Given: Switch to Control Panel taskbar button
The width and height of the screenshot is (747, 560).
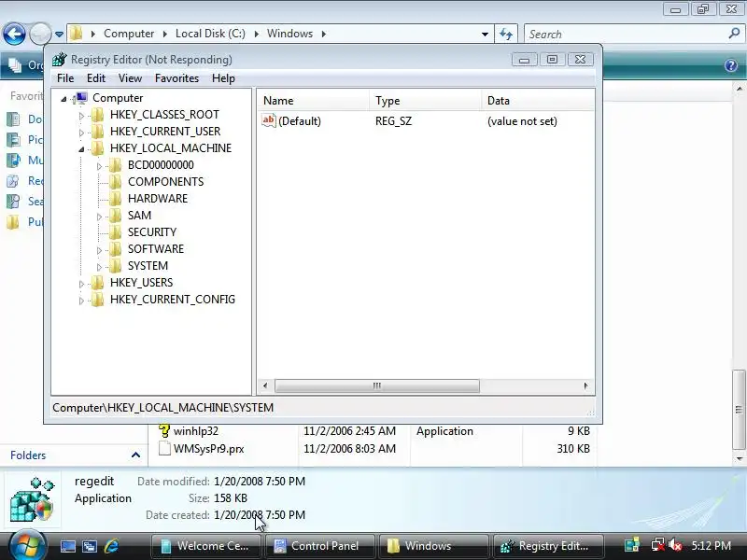Looking at the screenshot, I should pos(319,546).
